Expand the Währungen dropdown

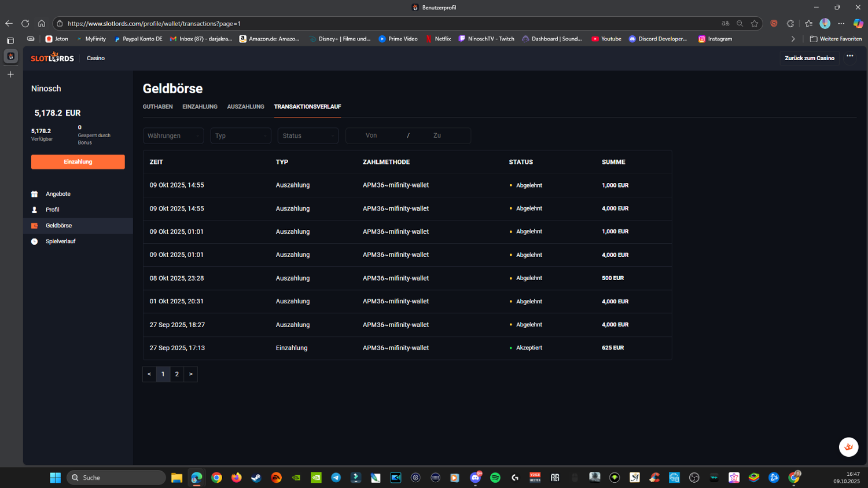pyautogui.click(x=173, y=135)
